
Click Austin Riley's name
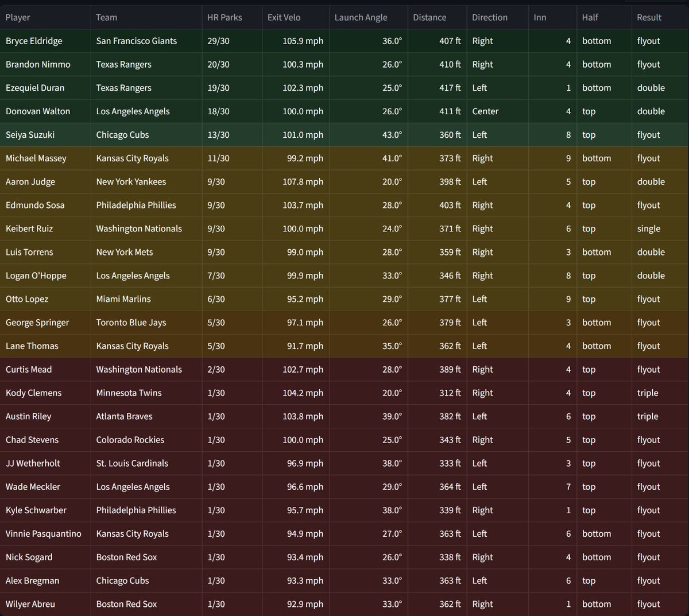[29, 417]
